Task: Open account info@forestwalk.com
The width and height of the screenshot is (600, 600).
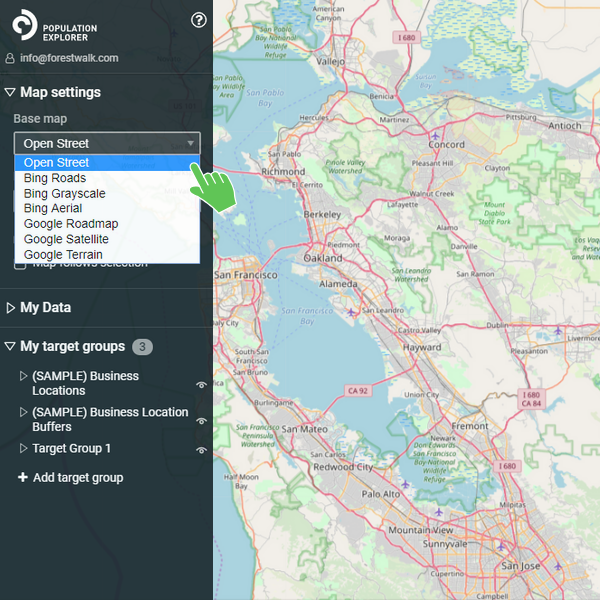Action: click(69, 58)
